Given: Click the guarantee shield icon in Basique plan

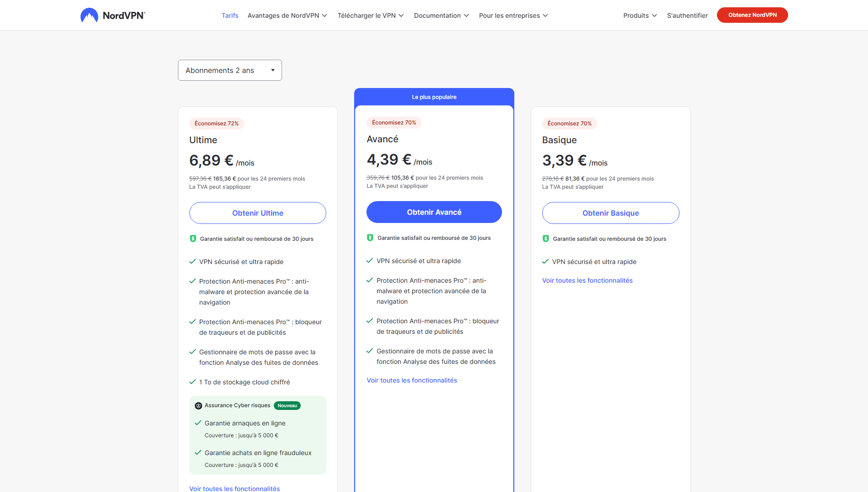Looking at the screenshot, I should coord(545,238).
